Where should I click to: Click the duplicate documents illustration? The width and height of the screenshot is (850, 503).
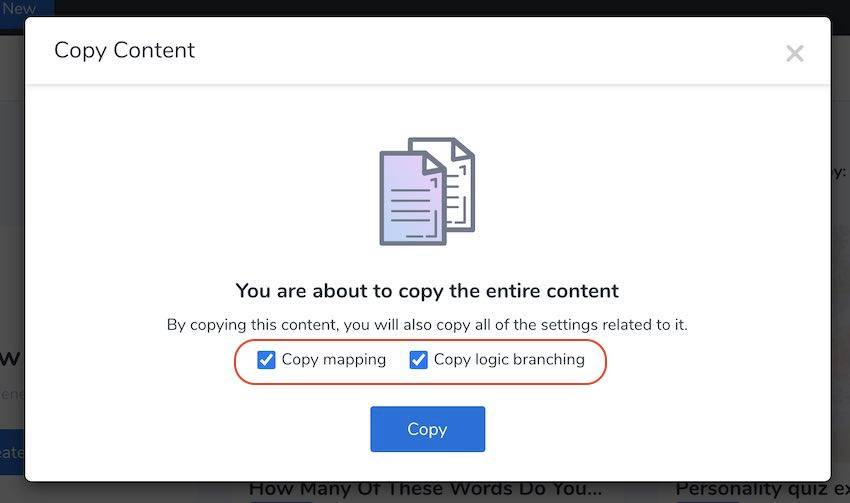pos(427,191)
